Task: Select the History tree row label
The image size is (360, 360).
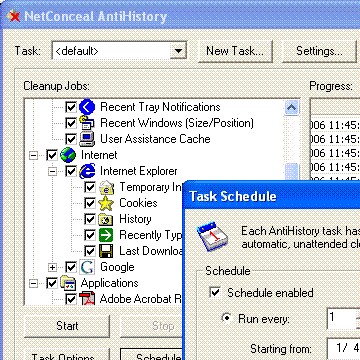Action: (x=135, y=219)
